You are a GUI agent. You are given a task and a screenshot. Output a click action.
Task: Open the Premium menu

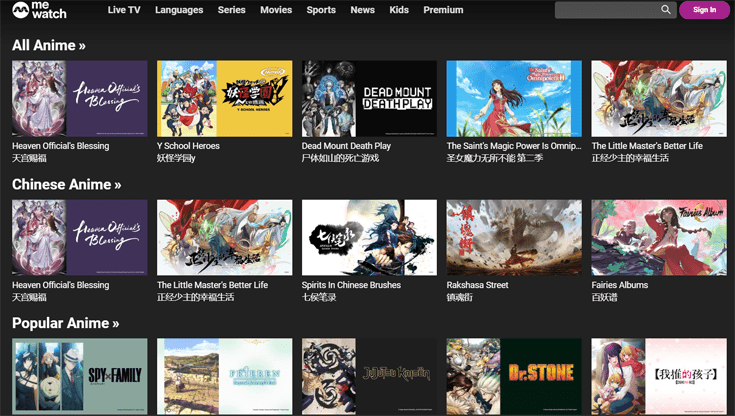pyautogui.click(x=443, y=10)
